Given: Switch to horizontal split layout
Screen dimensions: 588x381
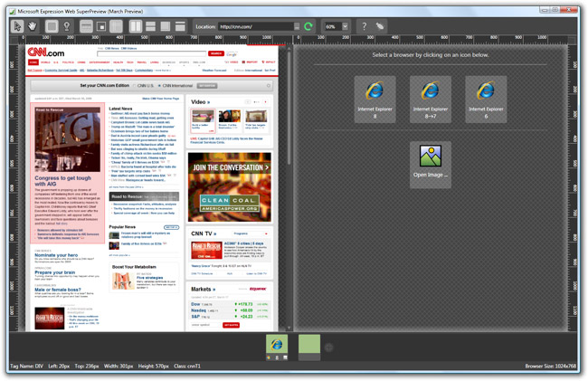Looking at the screenshot, I should point(150,26).
